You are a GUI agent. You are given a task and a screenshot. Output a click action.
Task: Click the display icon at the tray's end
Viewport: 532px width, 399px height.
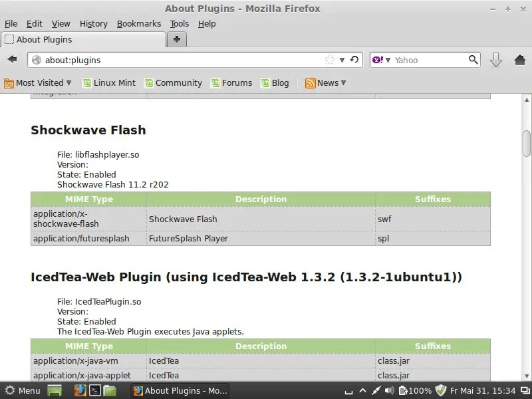coord(524,390)
